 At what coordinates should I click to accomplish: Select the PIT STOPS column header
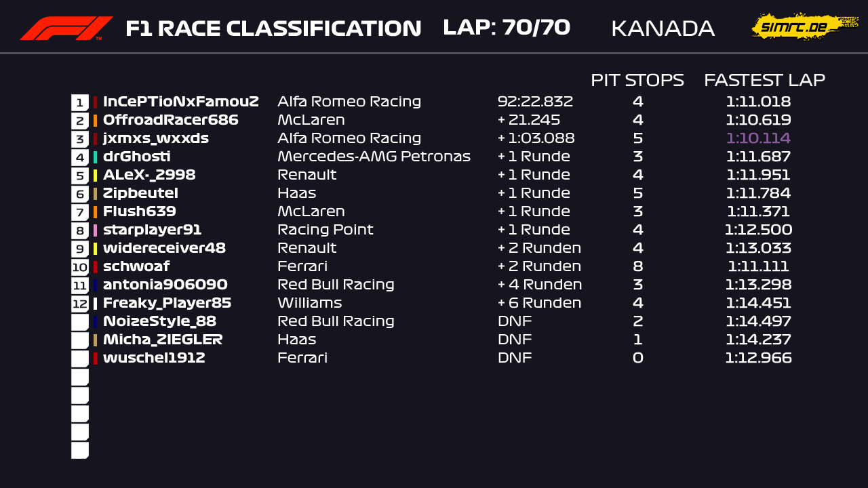pyautogui.click(x=637, y=80)
